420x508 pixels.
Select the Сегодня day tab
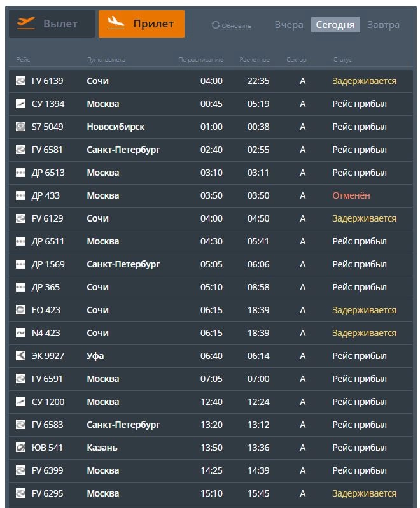(335, 25)
